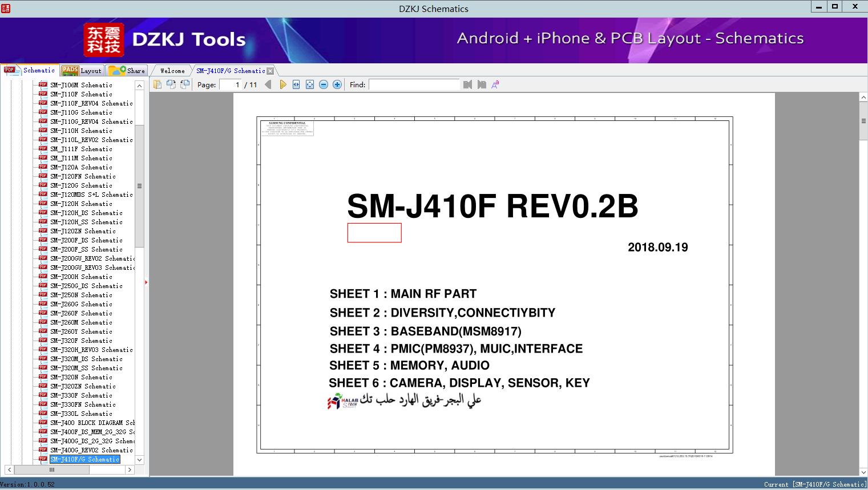This screenshot has height=490, width=868.
Task: Select SM-J320H_REV03 Schematic
Action: [91, 350]
